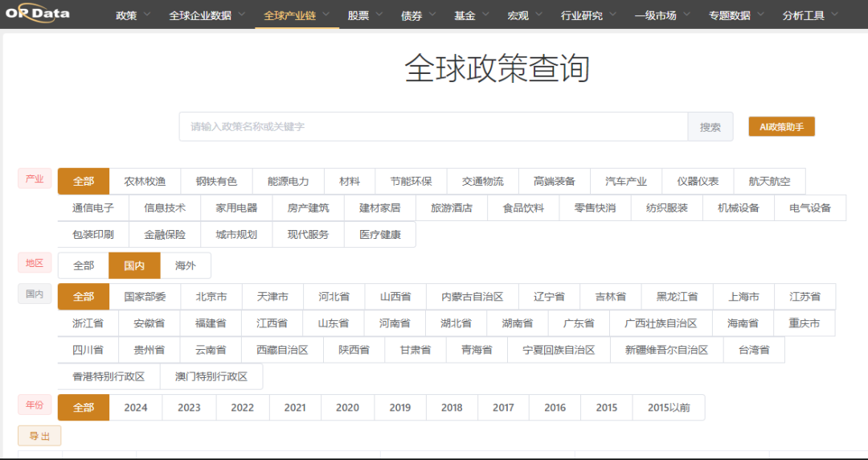Filter by 机械设备 industry
Image resolution: width=868 pixels, height=460 pixels.
[x=739, y=207]
